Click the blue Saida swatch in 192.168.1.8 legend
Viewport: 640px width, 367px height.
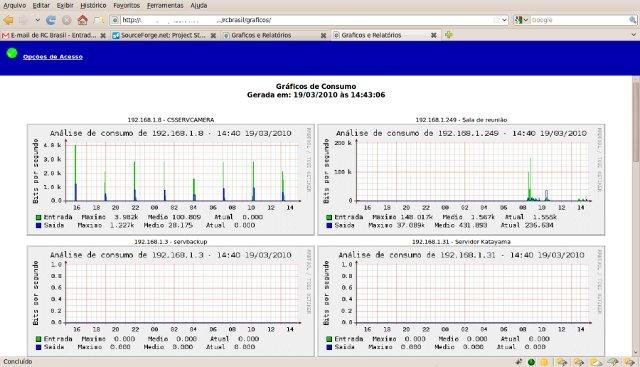(x=38, y=225)
